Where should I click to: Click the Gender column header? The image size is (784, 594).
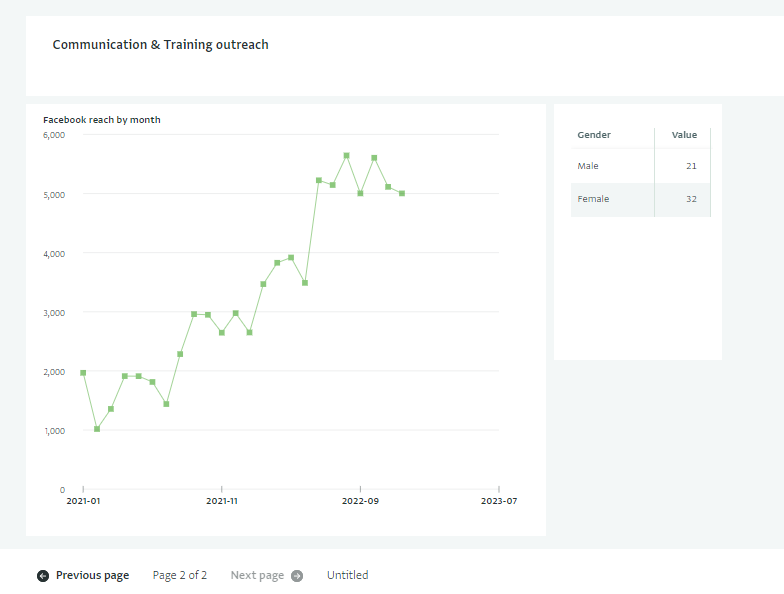(594, 135)
